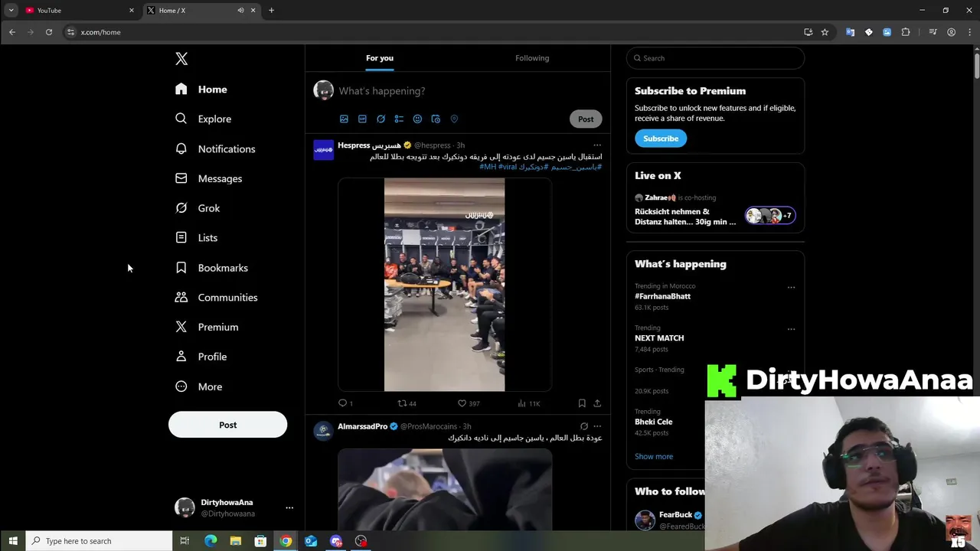
Task: Open options for #FarrhanaBhatt trend
Action: (x=791, y=288)
